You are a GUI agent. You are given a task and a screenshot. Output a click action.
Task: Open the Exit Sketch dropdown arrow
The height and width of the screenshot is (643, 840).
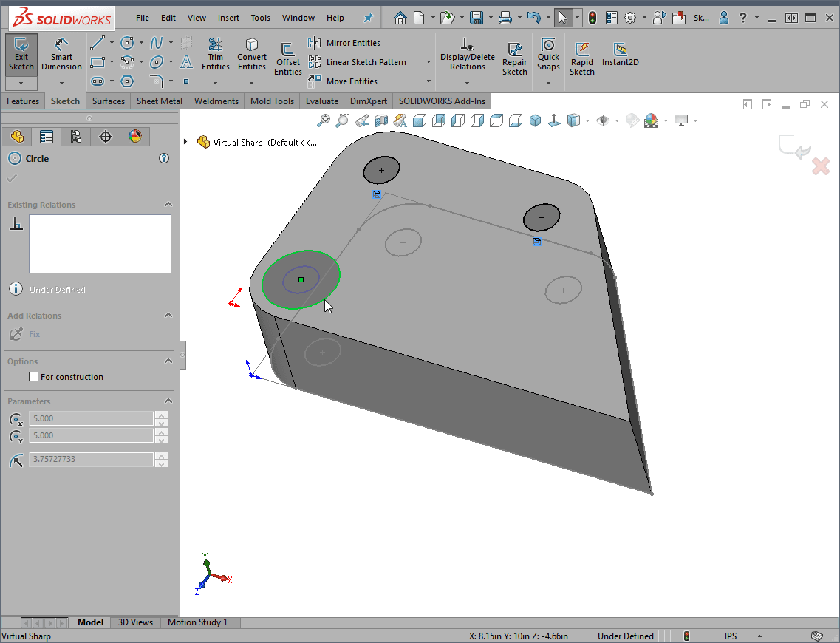point(21,83)
